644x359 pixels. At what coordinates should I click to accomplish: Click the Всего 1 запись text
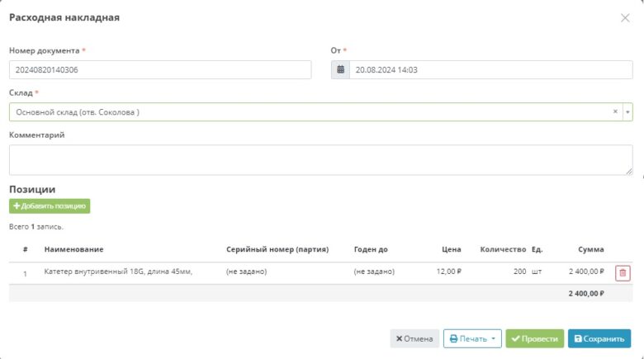(36, 227)
